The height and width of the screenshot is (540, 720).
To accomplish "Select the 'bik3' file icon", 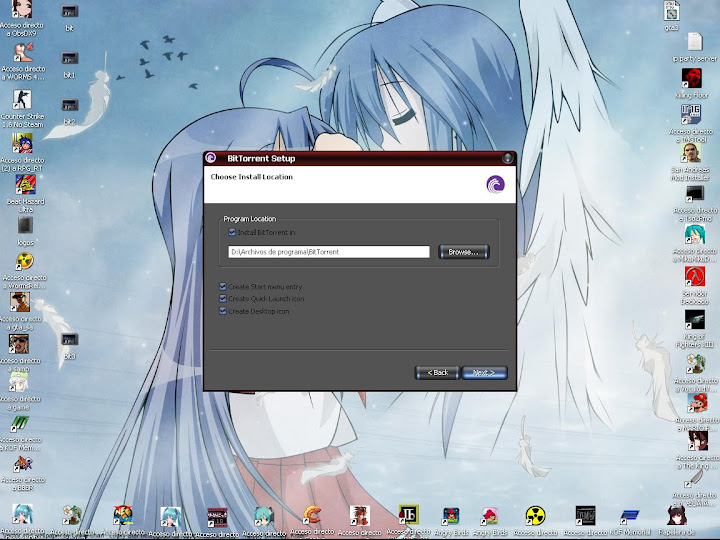I will (x=69, y=340).
